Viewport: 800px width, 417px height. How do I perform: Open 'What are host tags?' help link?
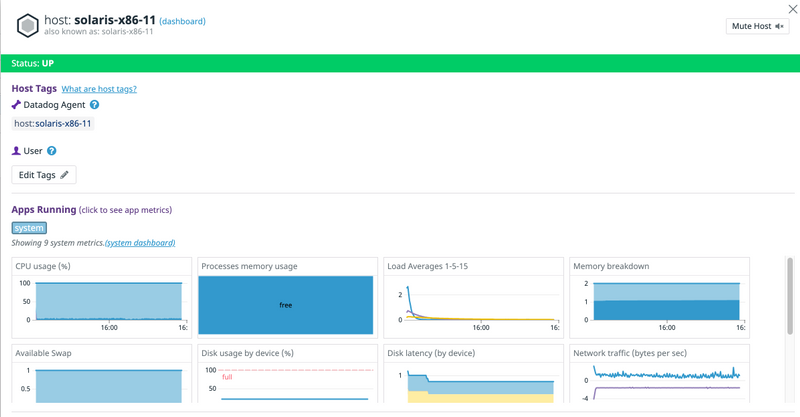[99, 89]
